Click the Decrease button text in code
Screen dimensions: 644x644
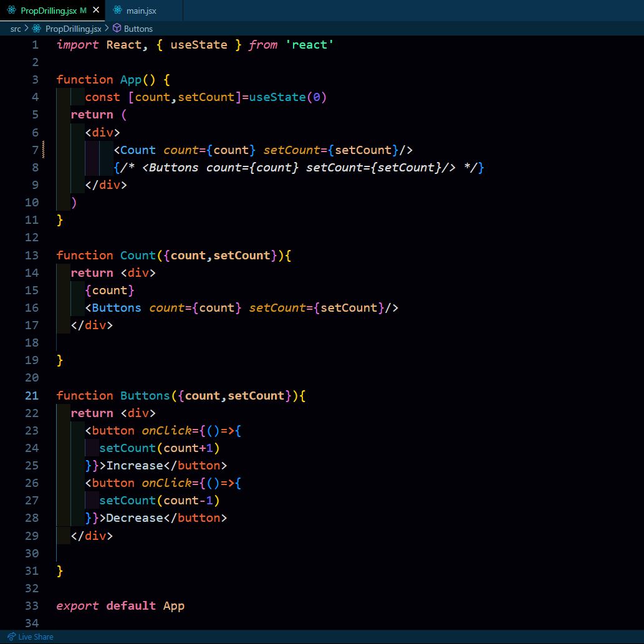(134, 518)
